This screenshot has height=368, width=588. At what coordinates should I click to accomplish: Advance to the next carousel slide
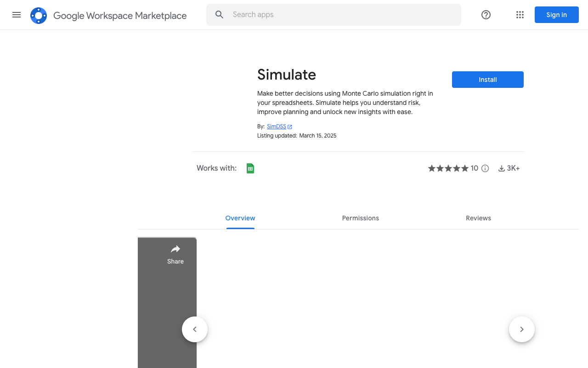point(522,329)
